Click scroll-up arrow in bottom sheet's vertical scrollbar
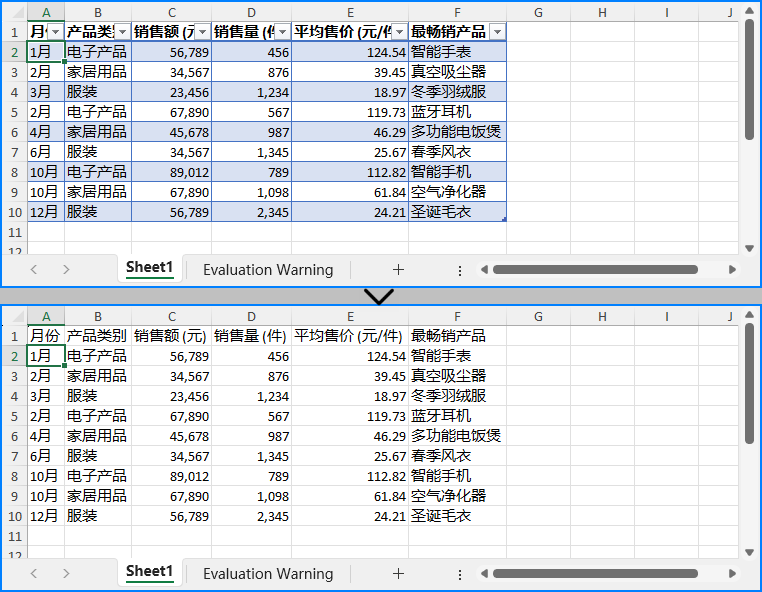The height and width of the screenshot is (592, 762). 749,315
